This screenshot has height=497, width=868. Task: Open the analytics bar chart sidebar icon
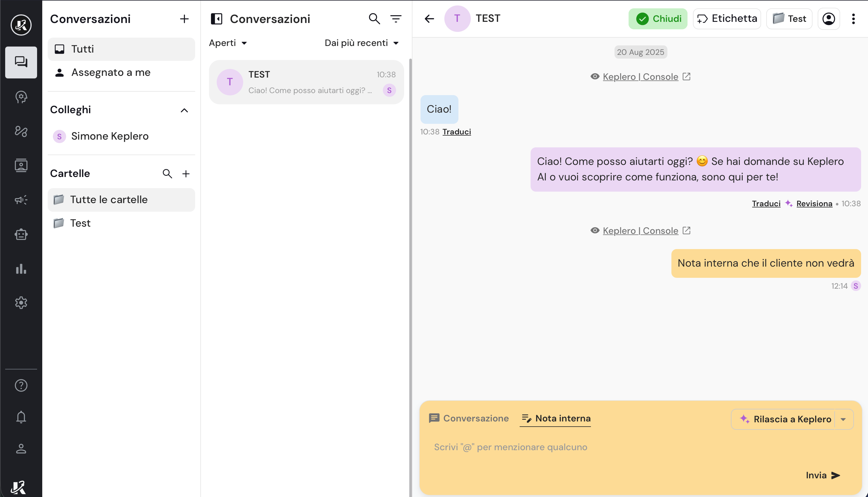tap(21, 269)
